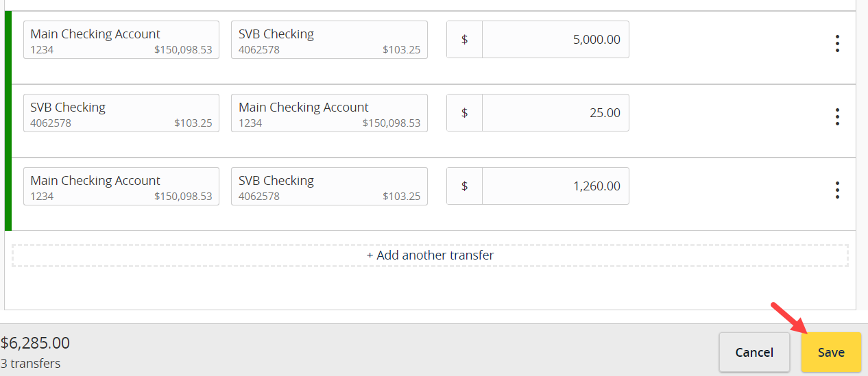Add another transfer row
Image resolution: width=868 pixels, height=376 pixels.
pos(430,255)
